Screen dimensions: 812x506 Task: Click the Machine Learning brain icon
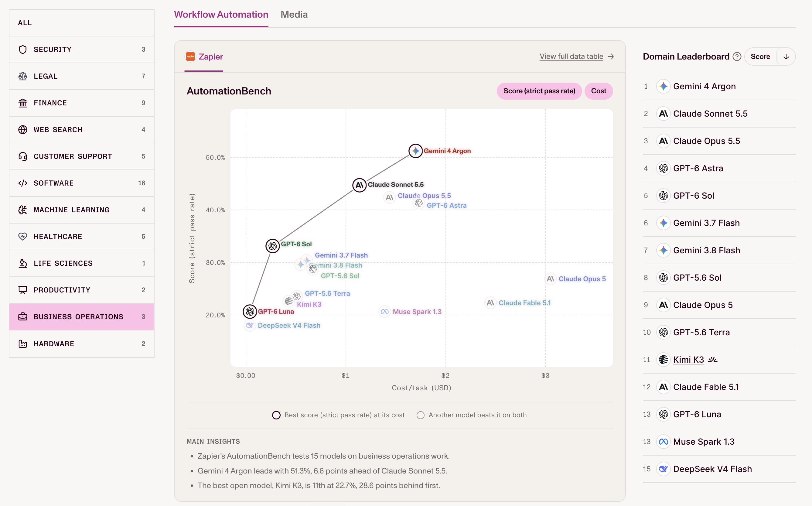(x=23, y=210)
